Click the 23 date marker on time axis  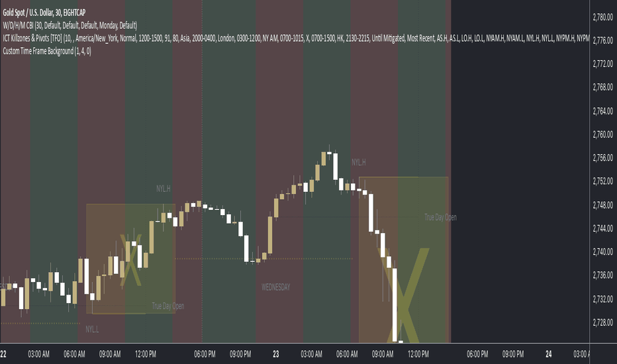pyautogui.click(x=276, y=354)
